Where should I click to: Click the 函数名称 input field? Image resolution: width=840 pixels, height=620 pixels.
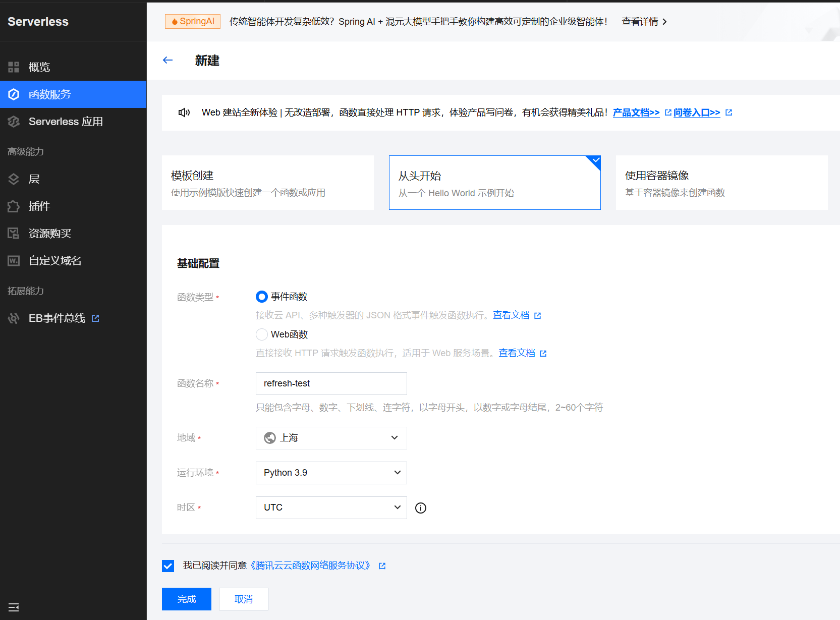(x=331, y=384)
